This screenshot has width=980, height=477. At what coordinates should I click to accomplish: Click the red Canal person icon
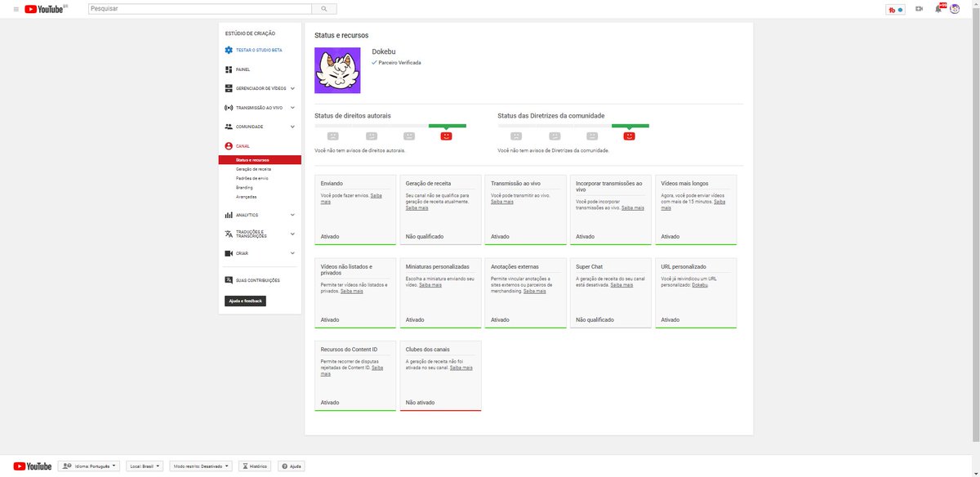click(229, 145)
